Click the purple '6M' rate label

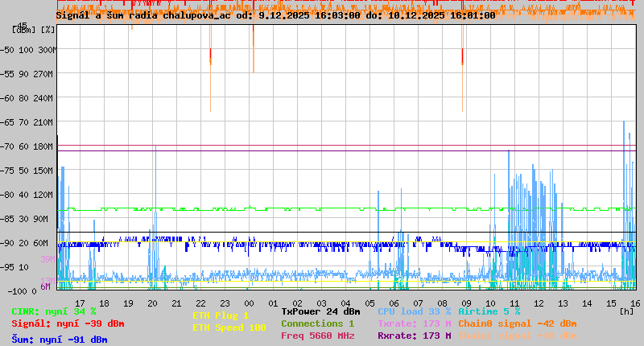(45, 286)
